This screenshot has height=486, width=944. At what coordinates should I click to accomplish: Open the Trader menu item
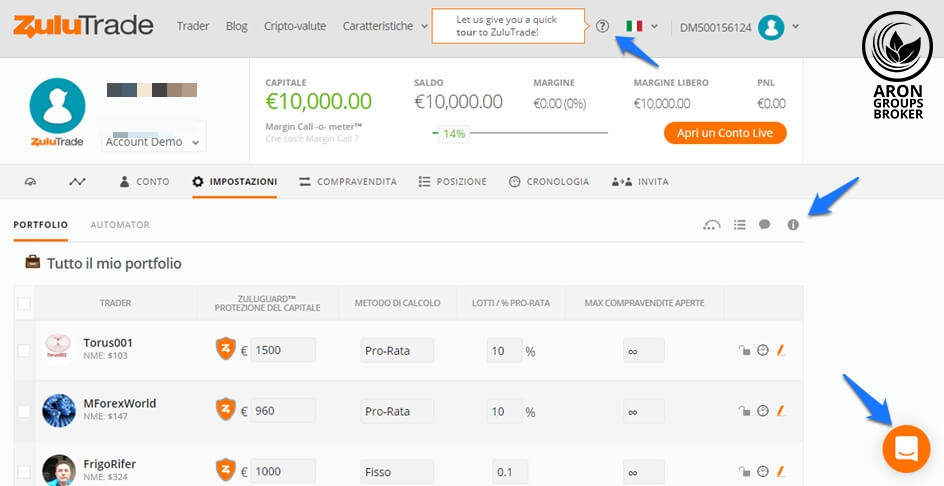[193, 26]
